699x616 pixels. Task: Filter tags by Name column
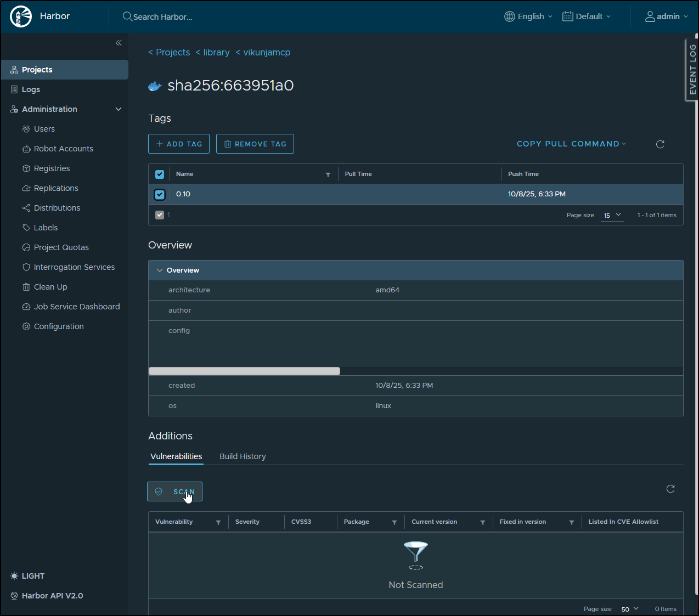(328, 174)
